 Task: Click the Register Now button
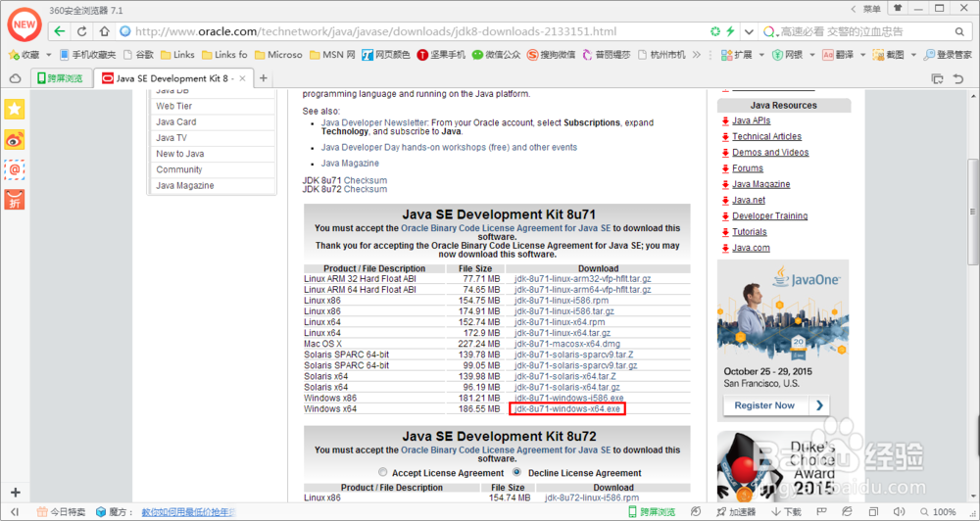pyautogui.click(x=776, y=405)
